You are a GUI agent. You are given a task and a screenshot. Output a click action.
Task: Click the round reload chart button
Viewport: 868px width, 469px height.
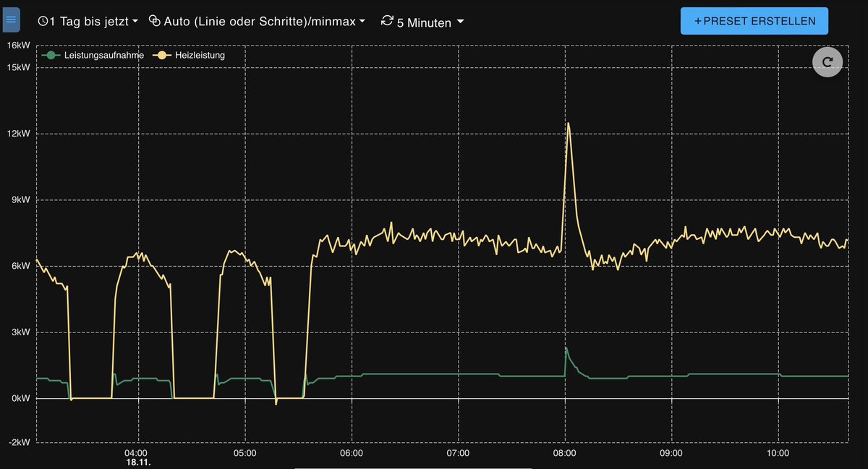(x=827, y=61)
